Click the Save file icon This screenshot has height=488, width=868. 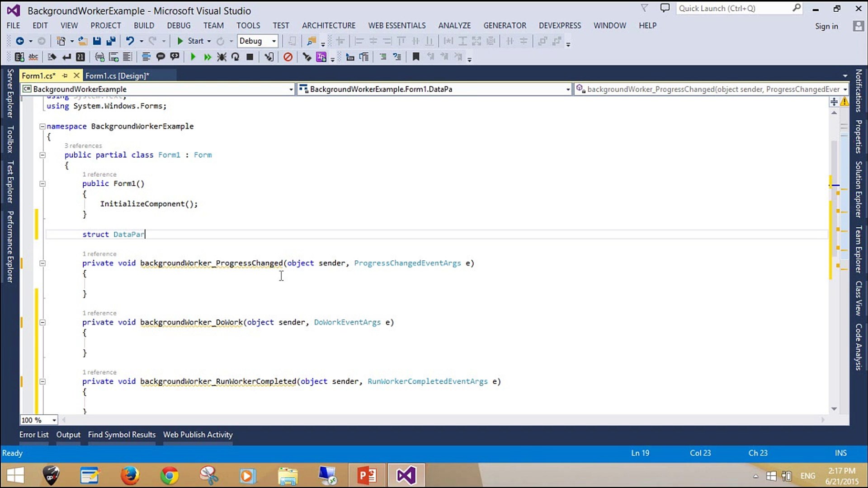coord(97,41)
